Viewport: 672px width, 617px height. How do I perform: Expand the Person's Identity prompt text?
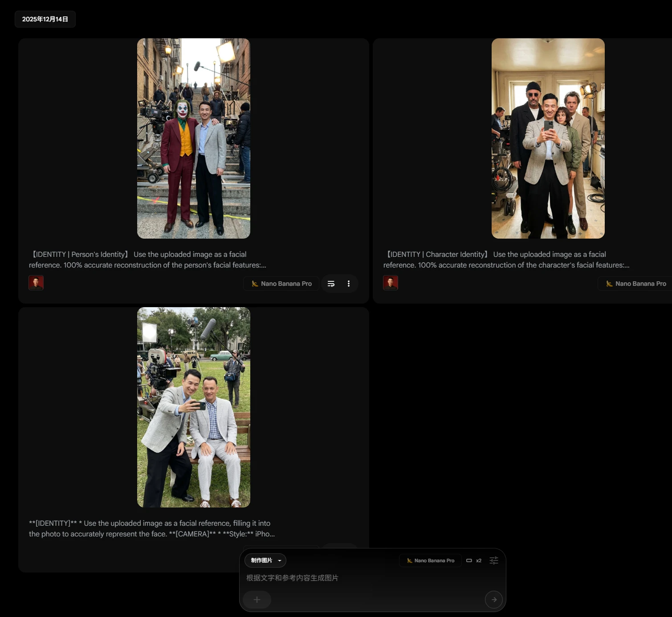(147, 260)
